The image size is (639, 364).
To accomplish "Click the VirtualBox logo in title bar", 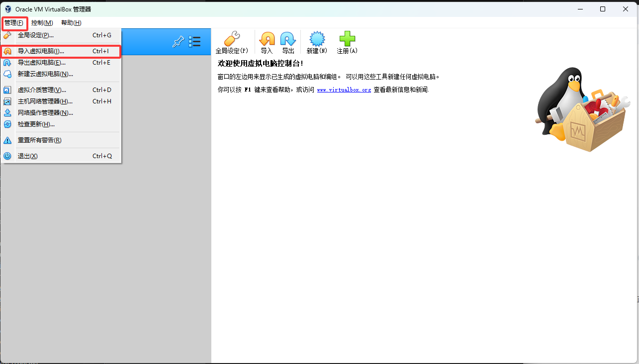I will [x=8, y=9].
